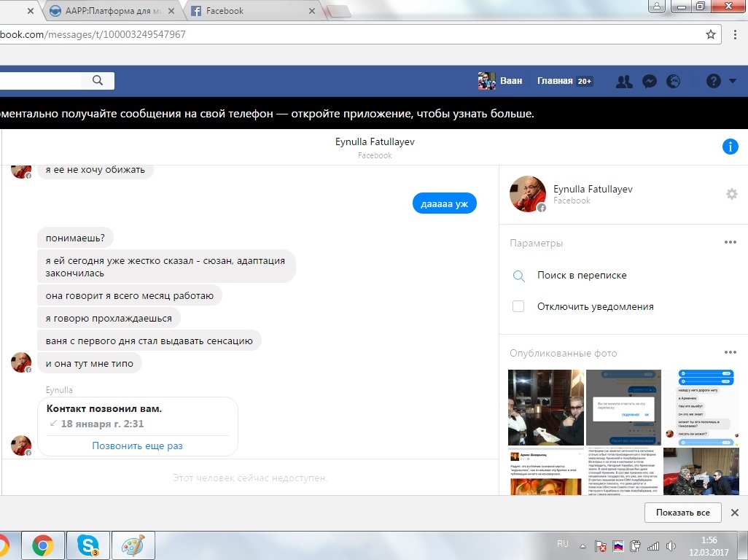Dismiss the bottom bar with the X
Image resolution: width=748 pixels, height=560 pixels.
(735, 513)
